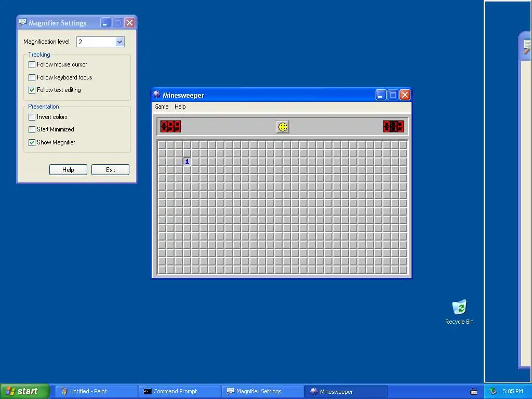Minimize the Minesweeper window

pyautogui.click(x=381, y=95)
